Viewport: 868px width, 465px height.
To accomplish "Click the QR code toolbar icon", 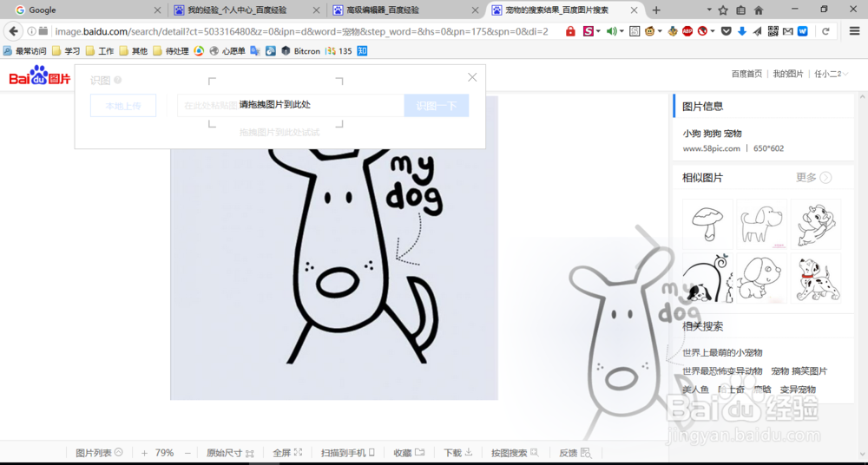I will tap(773, 31).
